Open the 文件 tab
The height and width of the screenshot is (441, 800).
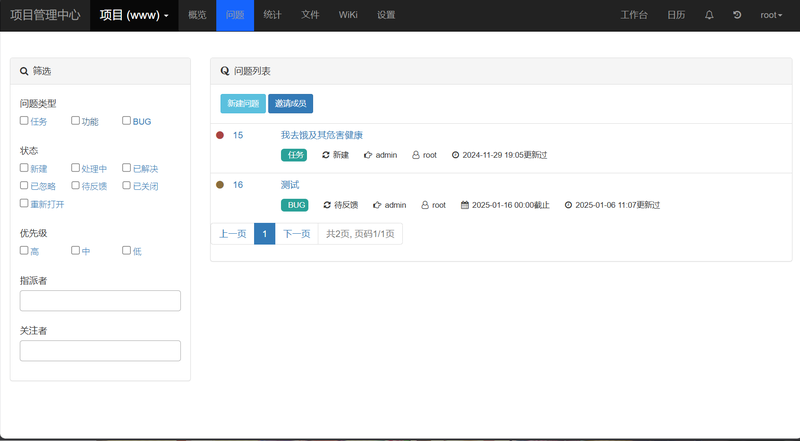310,15
